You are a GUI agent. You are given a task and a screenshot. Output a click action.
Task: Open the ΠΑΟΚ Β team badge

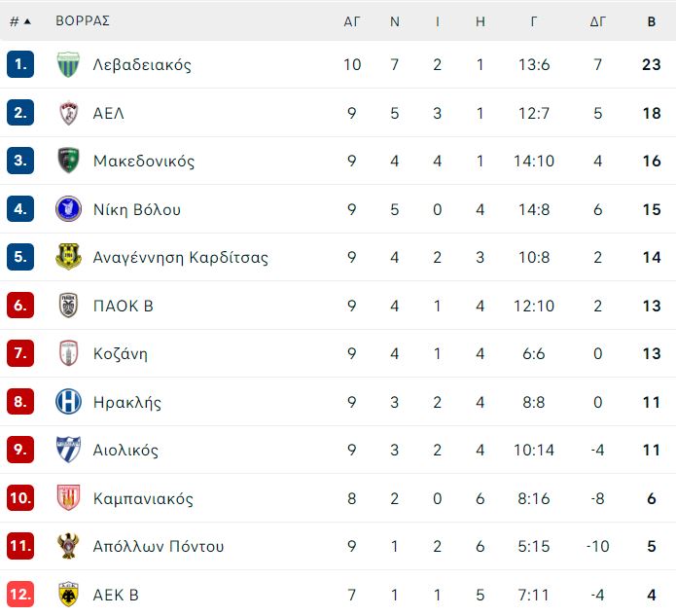coord(68,306)
